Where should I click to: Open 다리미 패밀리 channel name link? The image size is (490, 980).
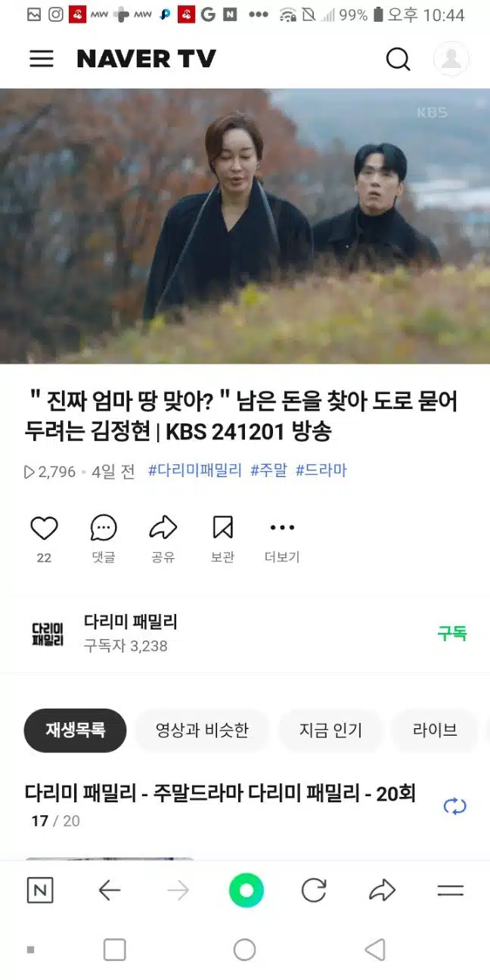pos(130,622)
